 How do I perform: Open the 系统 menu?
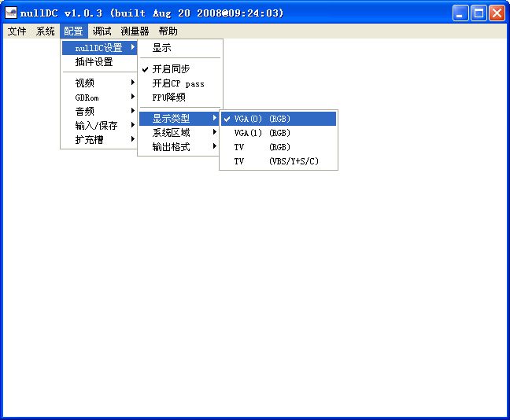(x=45, y=31)
